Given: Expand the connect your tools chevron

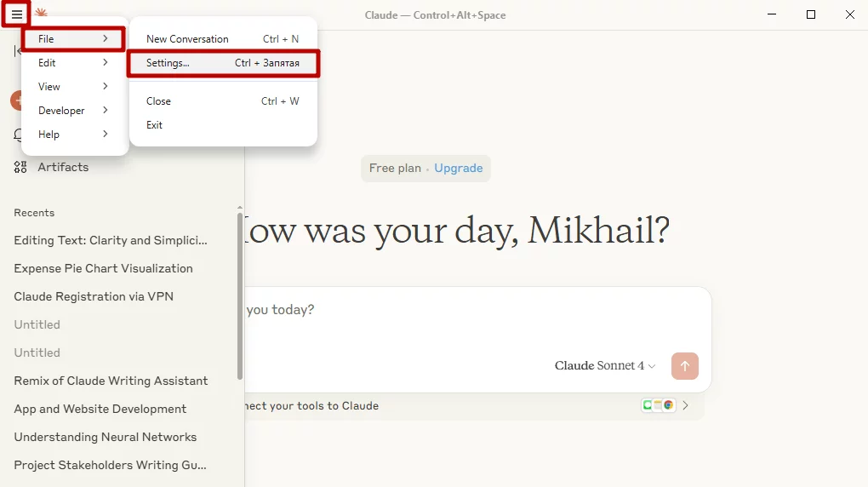Looking at the screenshot, I should (685, 405).
